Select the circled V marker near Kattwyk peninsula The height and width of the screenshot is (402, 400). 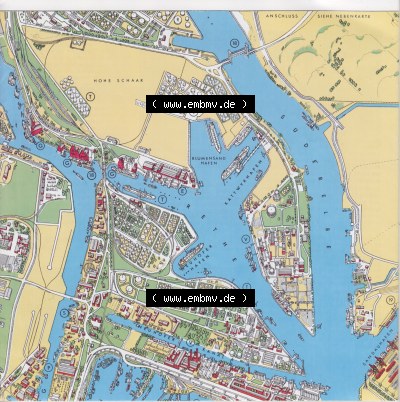[x=246, y=239]
